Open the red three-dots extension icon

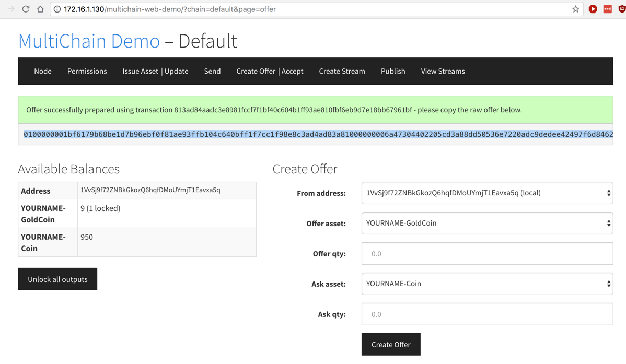[x=607, y=9]
